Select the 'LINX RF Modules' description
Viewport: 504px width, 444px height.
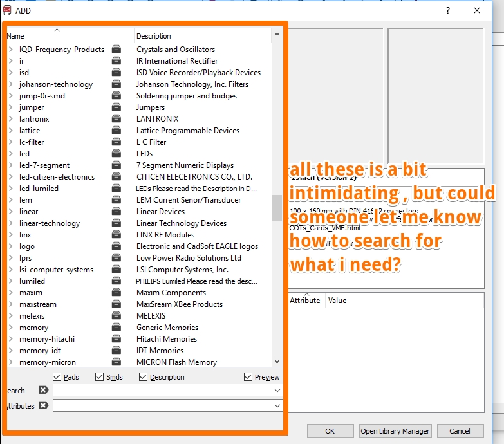(165, 234)
